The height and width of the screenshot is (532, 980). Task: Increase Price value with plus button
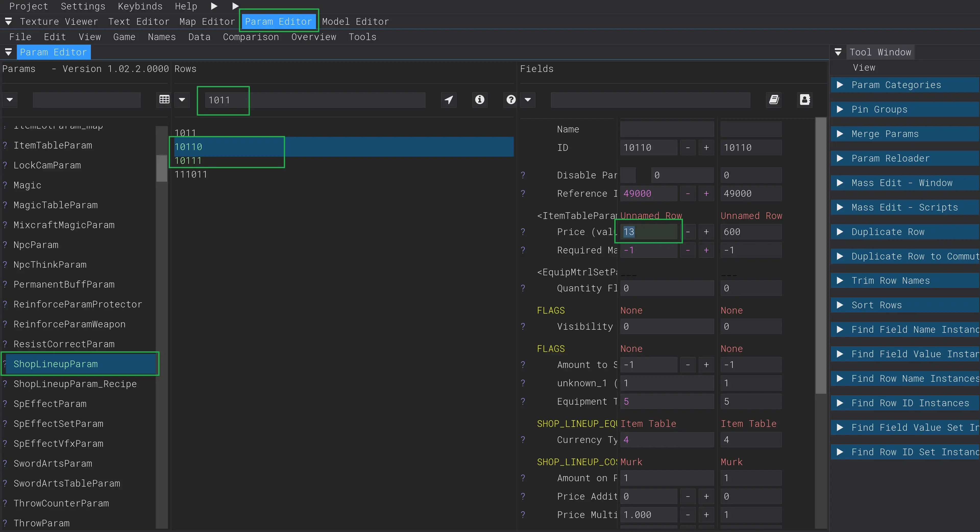coord(706,232)
